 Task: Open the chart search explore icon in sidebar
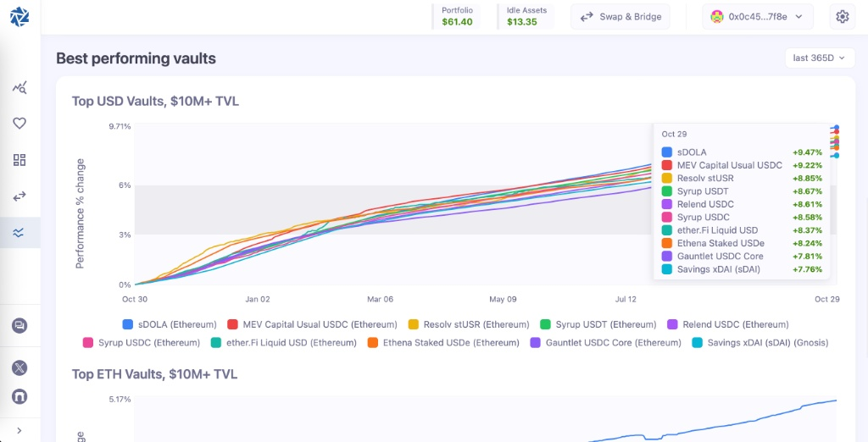pyautogui.click(x=19, y=87)
